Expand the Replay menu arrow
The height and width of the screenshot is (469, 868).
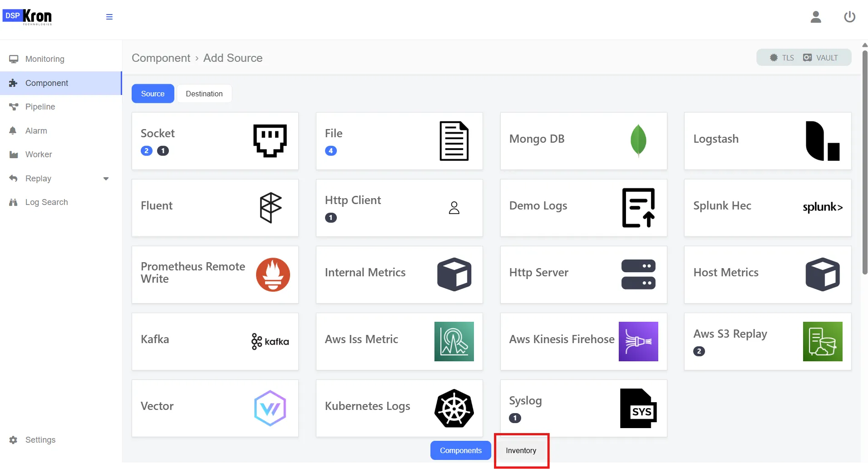(x=106, y=179)
